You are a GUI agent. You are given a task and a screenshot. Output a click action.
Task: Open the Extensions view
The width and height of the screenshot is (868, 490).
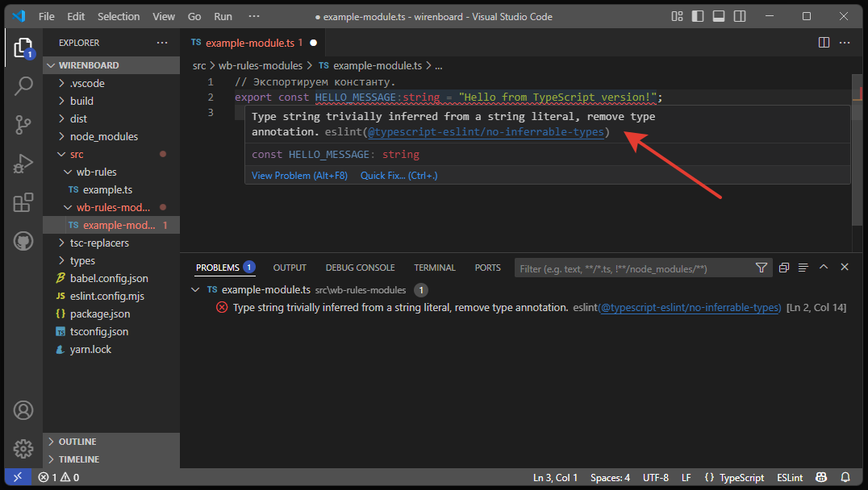coord(23,202)
